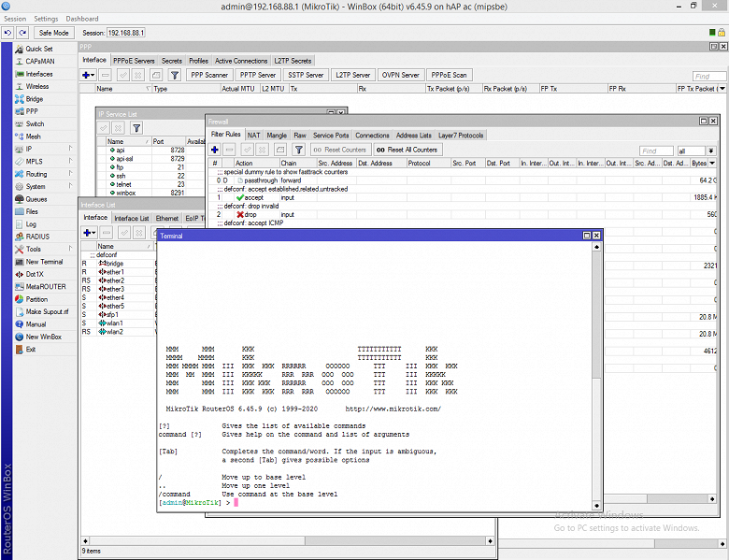The height and width of the screenshot is (560, 729).
Task: Toggle the Safe Mode button
Action: tap(56, 33)
